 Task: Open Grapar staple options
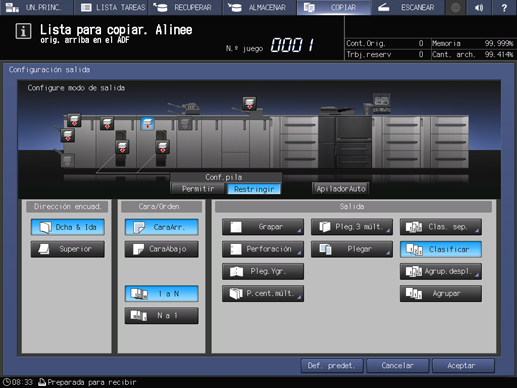pos(263,227)
